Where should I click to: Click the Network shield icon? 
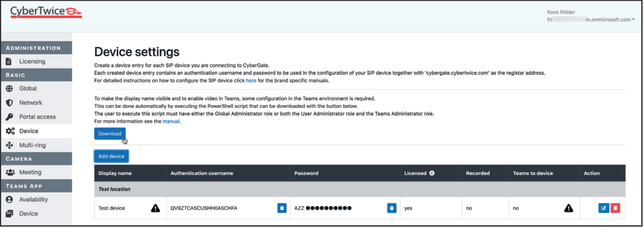tap(9, 103)
